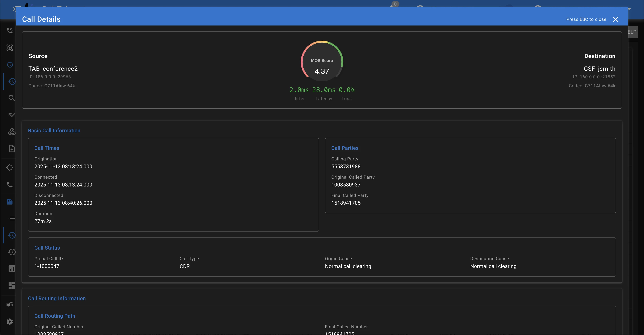
Task: Open the dashboard grid sidebar icon
Action: [12, 285]
